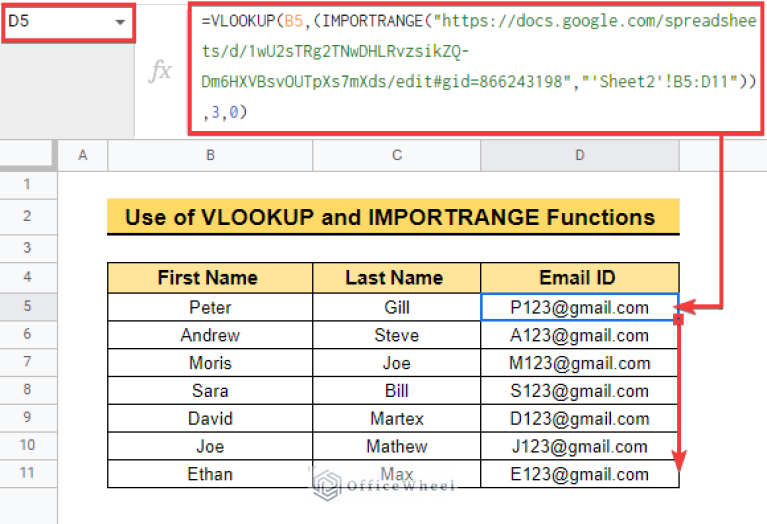Click the cell containing Andrew
Image resolution: width=767 pixels, height=524 pixels.
pos(209,335)
